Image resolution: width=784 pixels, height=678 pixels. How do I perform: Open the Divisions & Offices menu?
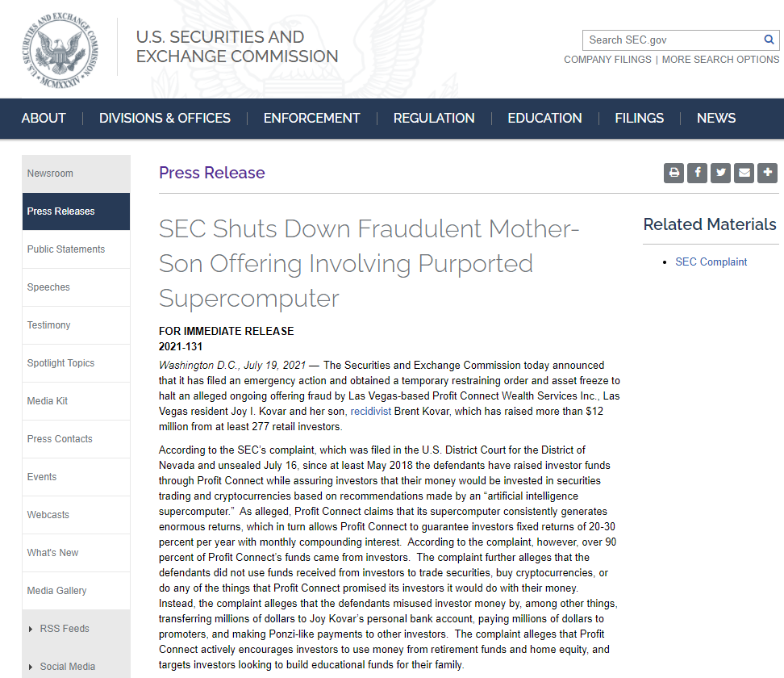(x=165, y=119)
